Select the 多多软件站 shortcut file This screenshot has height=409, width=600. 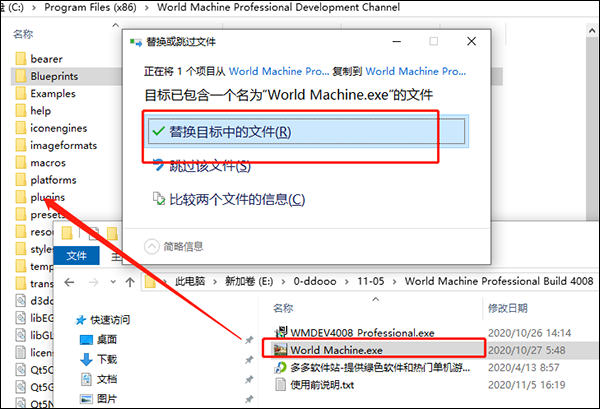pyautogui.click(x=372, y=367)
